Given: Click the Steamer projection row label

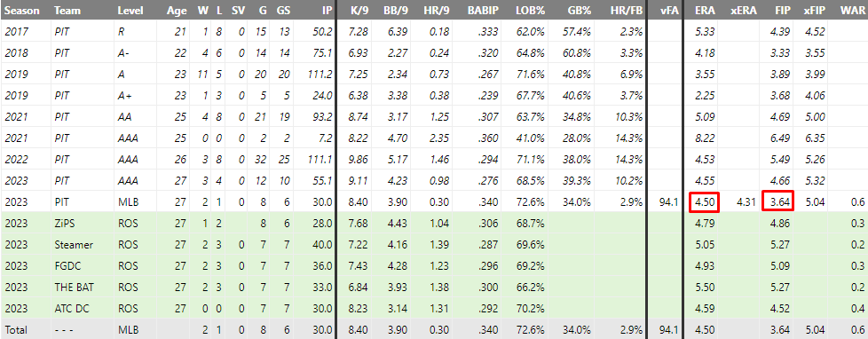Looking at the screenshot, I should [x=73, y=244].
